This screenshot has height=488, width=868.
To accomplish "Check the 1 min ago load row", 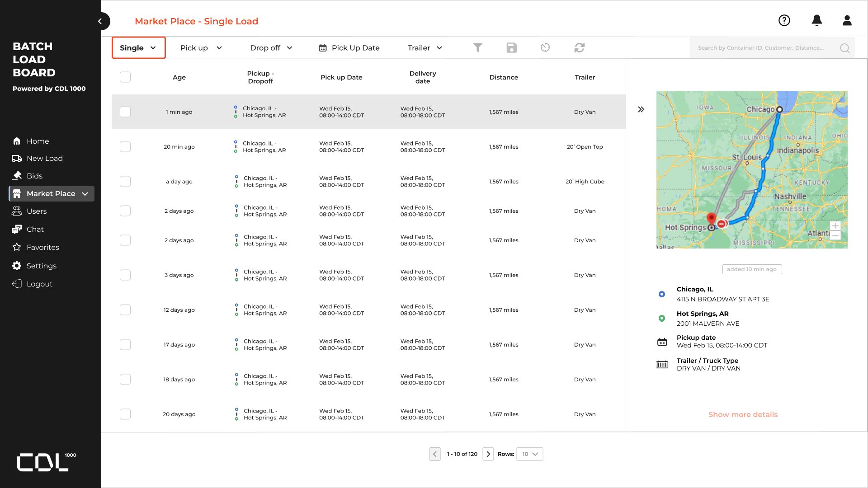I will coord(125,112).
